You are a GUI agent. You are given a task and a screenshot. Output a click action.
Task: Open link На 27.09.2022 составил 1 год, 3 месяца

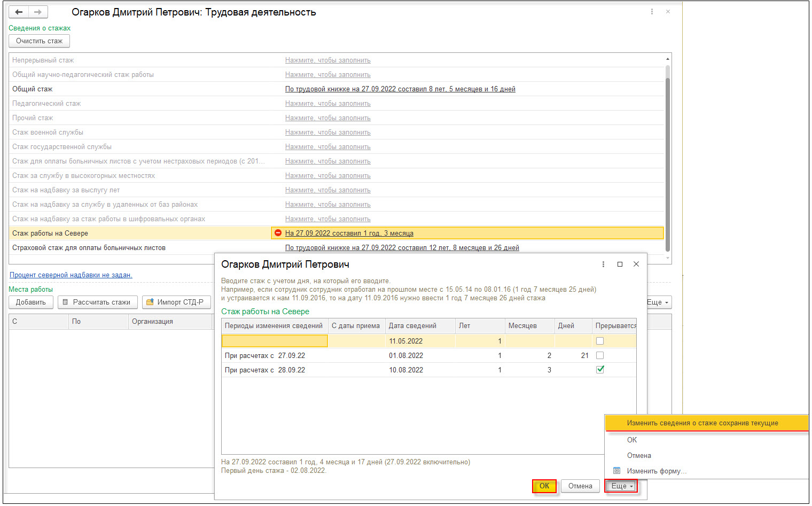(349, 233)
